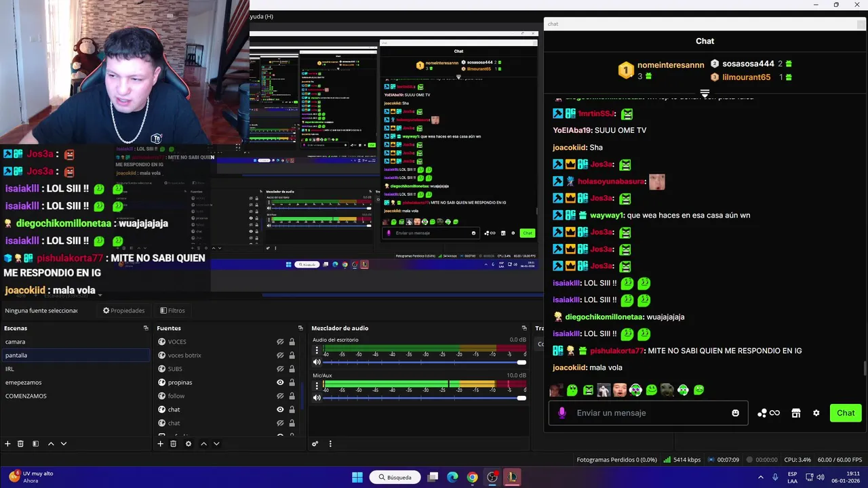This screenshot has height=488, width=868.
Task: Toggle the lock on the follow source
Action: point(292,396)
